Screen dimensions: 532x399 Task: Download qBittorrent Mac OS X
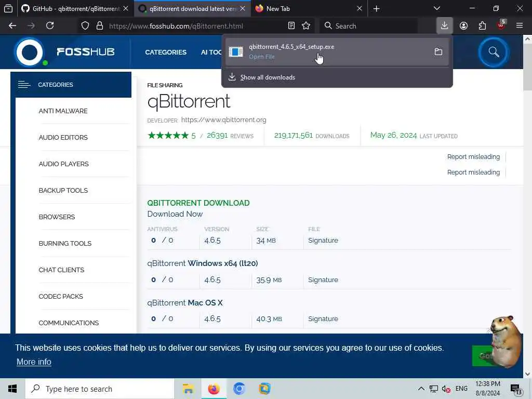click(185, 303)
